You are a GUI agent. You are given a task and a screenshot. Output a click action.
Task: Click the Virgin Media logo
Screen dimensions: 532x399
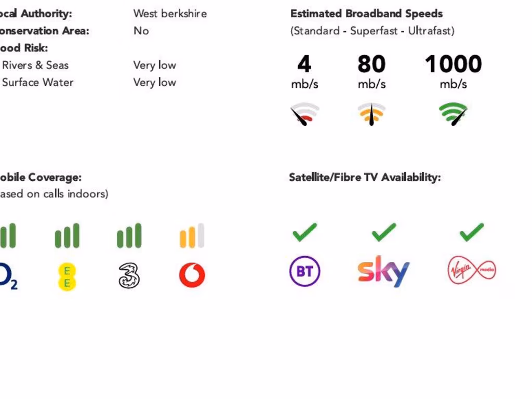(x=471, y=271)
